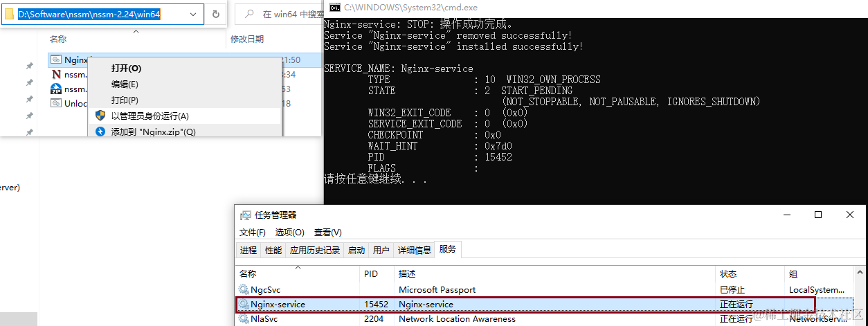The width and height of the screenshot is (868, 326).
Task: Click the 正在运行 status of Nginx-service
Action: tap(736, 305)
